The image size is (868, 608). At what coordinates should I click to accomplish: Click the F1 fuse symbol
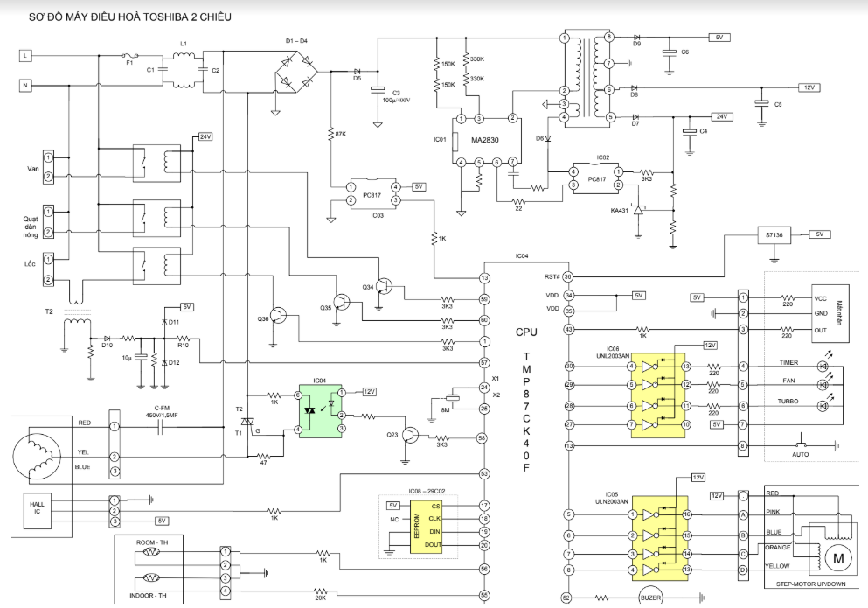129,55
